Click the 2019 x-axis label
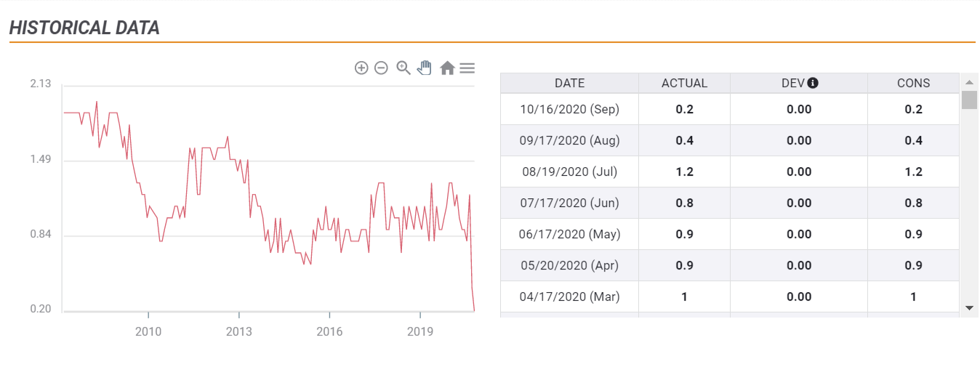This screenshot has height=372, width=980. 420,332
